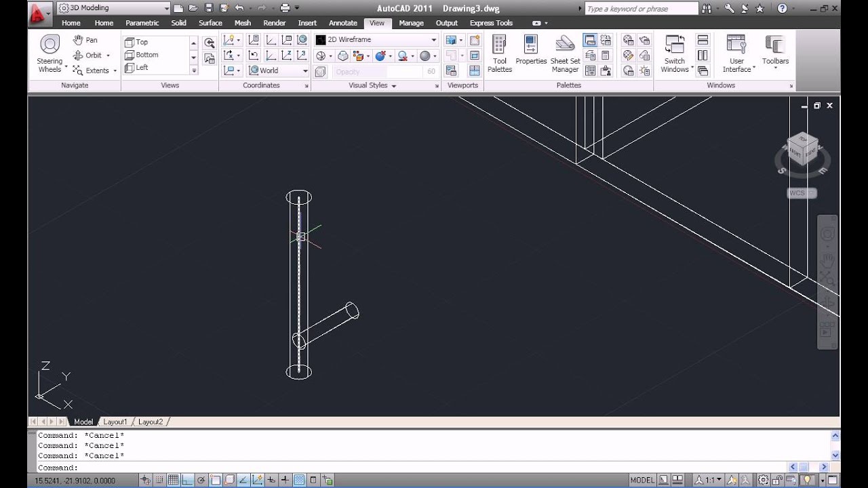Zoom to Extents

(x=91, y=70)
